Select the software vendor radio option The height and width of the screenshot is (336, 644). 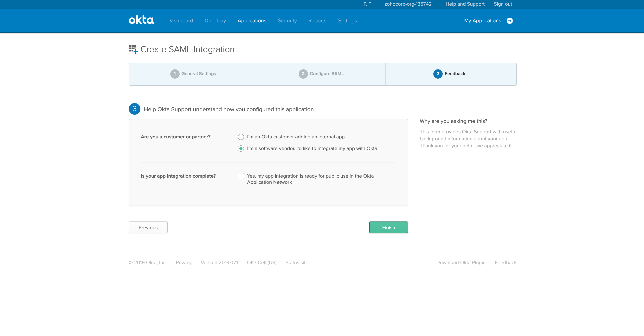241,149
